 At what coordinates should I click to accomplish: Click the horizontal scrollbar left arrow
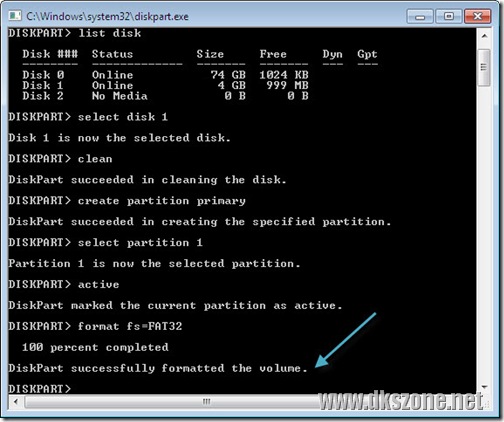tap(16, 401)
